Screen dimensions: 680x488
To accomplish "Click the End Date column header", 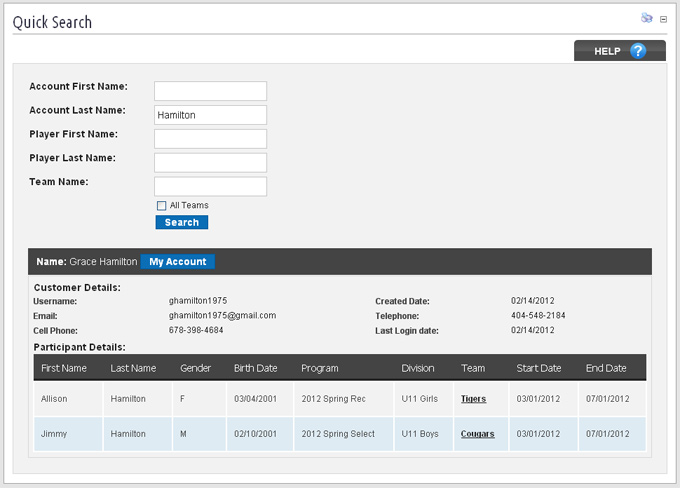I will pos(606,368).
